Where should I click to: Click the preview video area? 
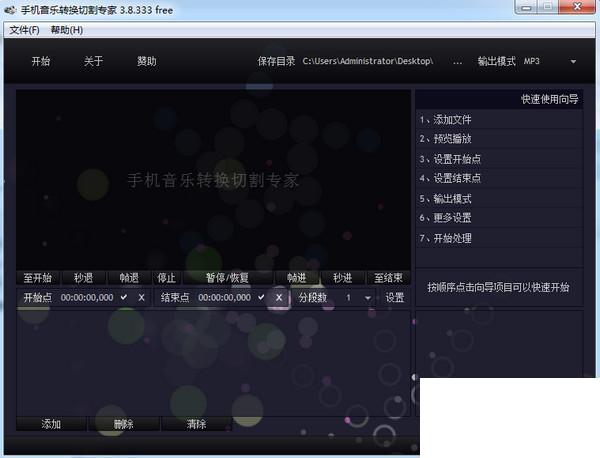point(213,180)
